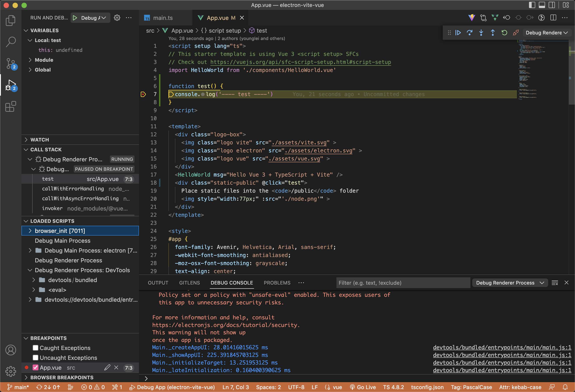This screenshot has width=575, height=392.
Task: Open the Explorer view in activity bar
Action: pos(11,21)
